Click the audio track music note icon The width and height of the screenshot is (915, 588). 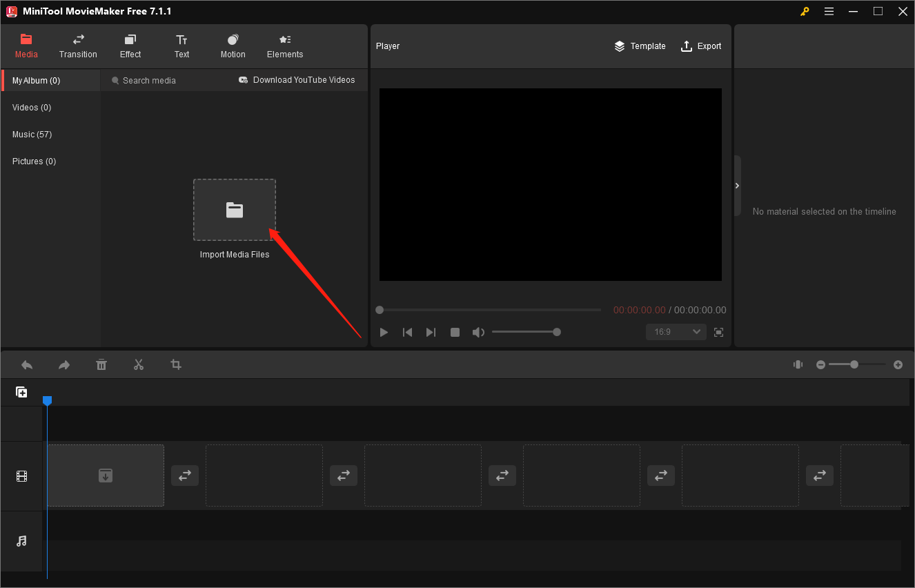(x=21, y=541)
